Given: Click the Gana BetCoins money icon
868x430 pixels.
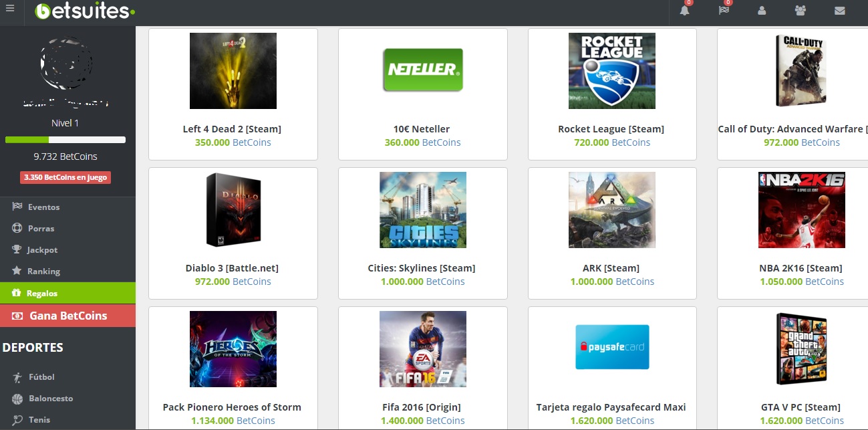Looking at the screenshot, I should [17, 316].
